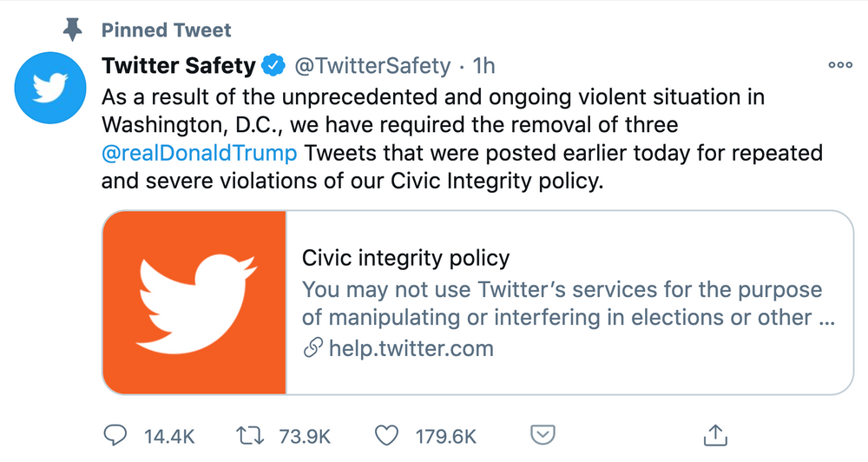Open the three-dot more options menu
Screen dimensions: 868x462
(x=839, y=65)
